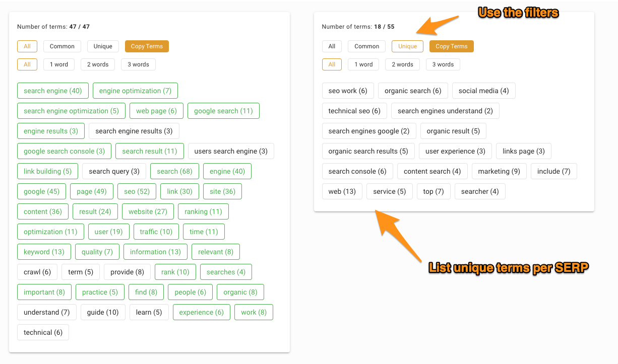The image size is (618, 364).
Task: Select the All terms filter in right panel
Action: [332, 46]
